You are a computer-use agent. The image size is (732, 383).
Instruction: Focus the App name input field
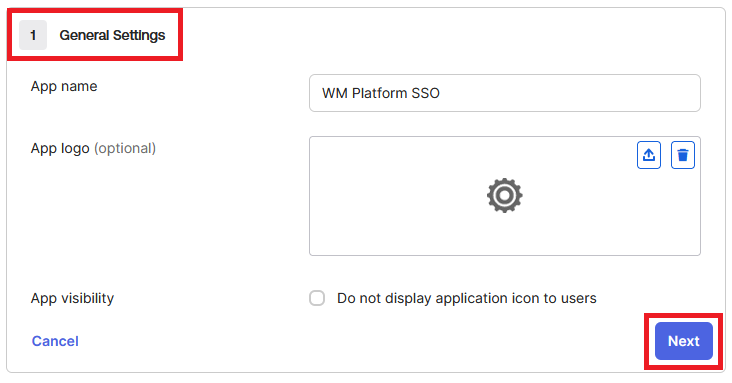505,93
